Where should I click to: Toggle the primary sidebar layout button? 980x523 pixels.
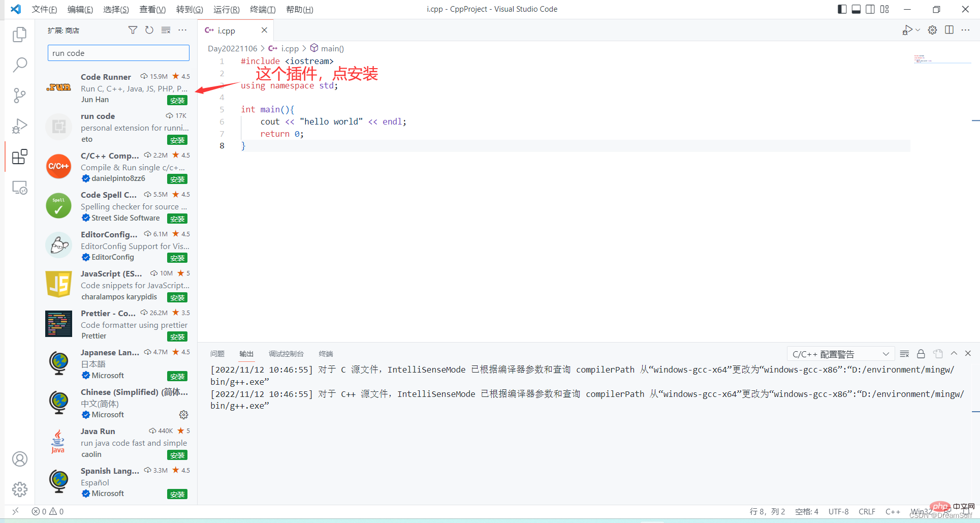click(x=842, y=9)
